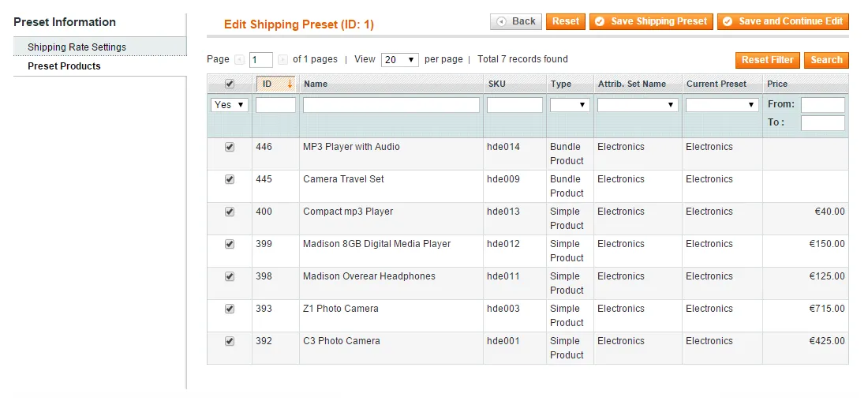Uncheck Madison 8GB Digital Media Player row

230,244
